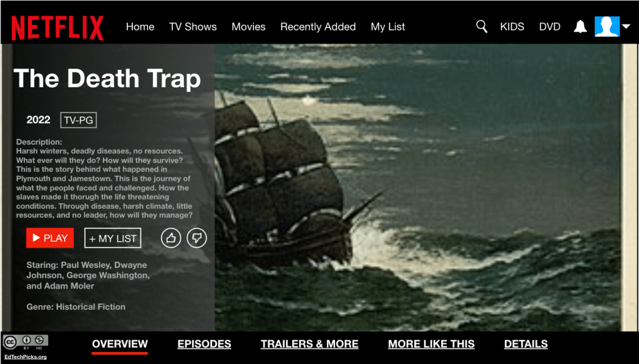Play The Death Trap
The width and height of the screenshot is (639, 364).
coord(50,237)
